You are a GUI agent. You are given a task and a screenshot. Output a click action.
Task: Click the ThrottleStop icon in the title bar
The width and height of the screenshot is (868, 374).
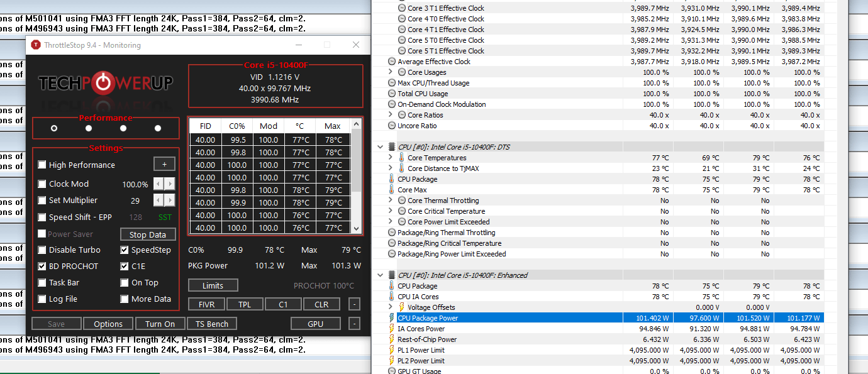pos(35,45)
